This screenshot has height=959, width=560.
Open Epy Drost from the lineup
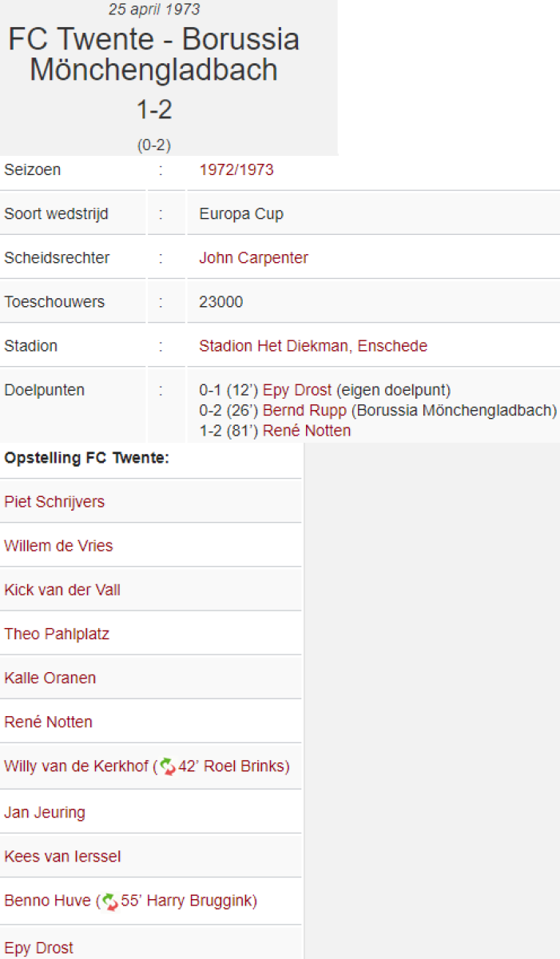click(38, 948)
